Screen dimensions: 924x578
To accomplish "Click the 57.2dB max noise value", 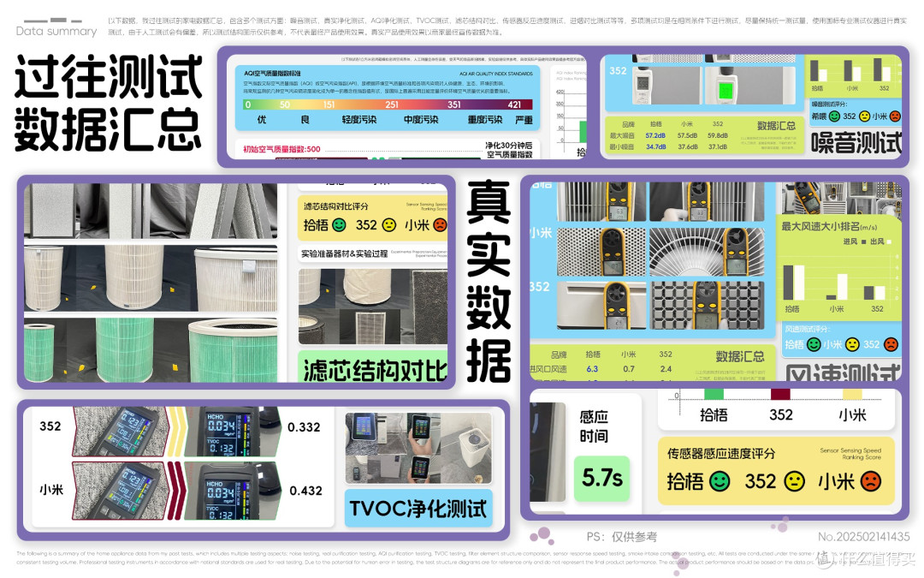I will pos(655,135).
